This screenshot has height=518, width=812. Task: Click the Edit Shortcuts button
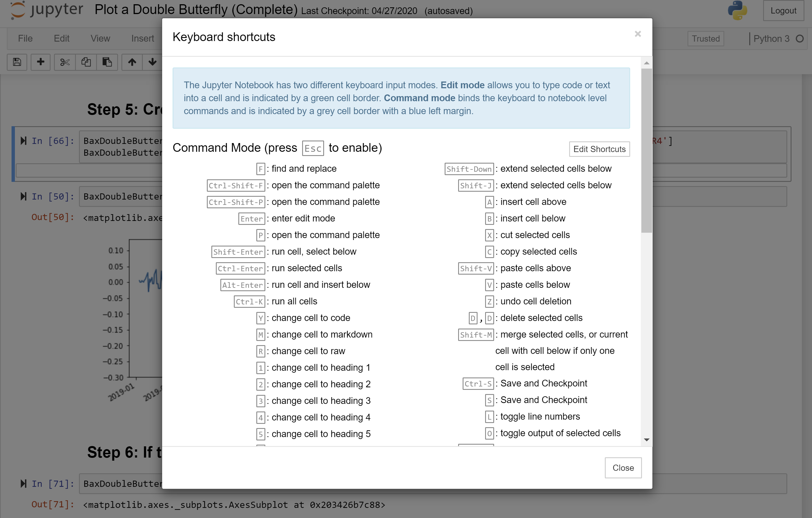[599, 149]
